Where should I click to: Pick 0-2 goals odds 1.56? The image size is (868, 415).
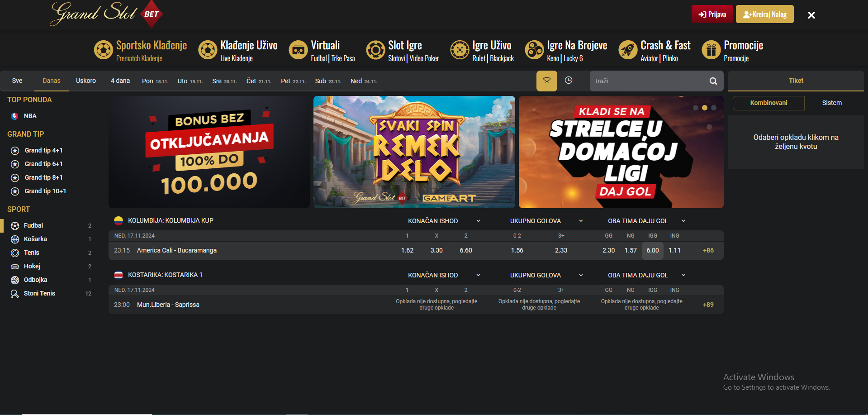517,250
